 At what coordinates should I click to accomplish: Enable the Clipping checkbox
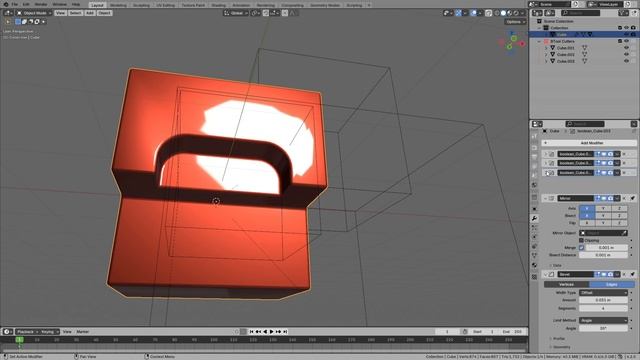tap(582, 240)
